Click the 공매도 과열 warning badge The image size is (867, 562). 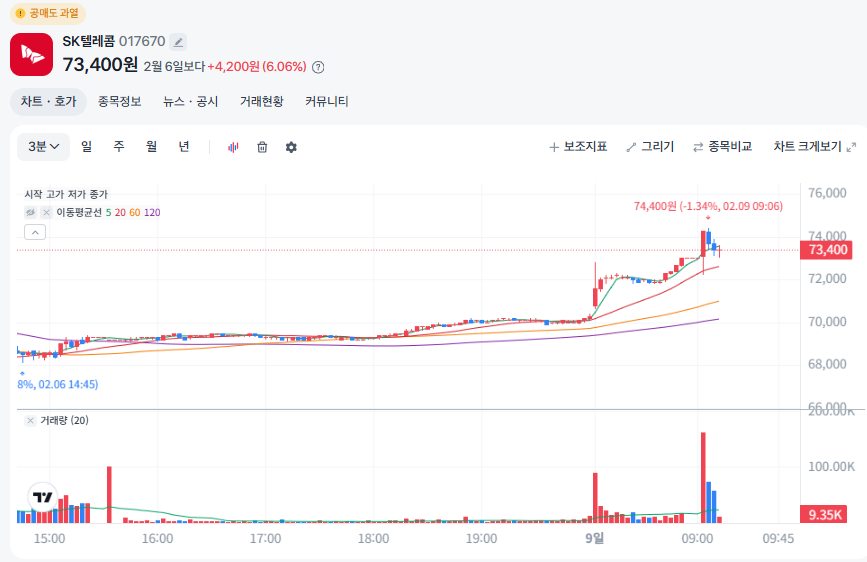pyautogui.click(x=48, y=13)
